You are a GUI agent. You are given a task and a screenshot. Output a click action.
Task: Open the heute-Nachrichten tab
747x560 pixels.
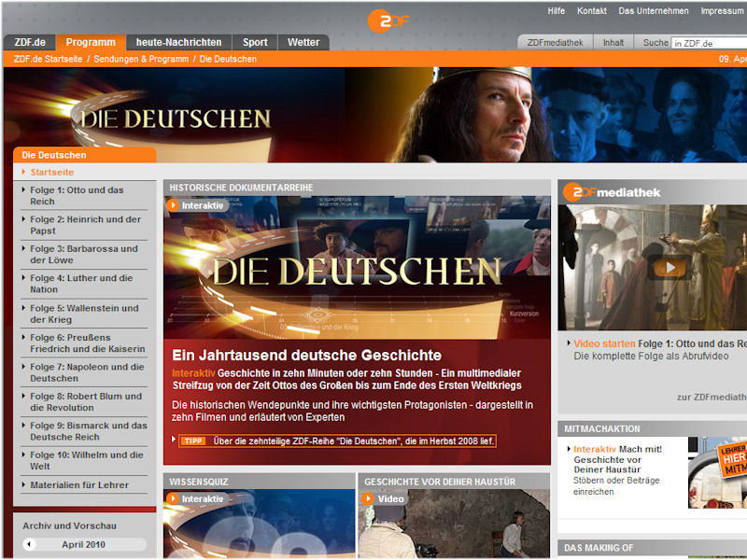point(178,42)
